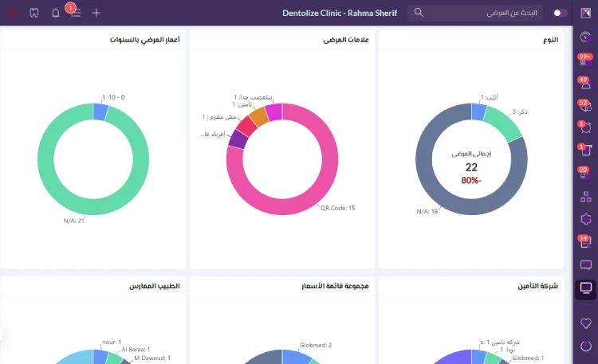Click the مش ملتزم: 1 tag label
598x364 pixels.
pos(219,116)
